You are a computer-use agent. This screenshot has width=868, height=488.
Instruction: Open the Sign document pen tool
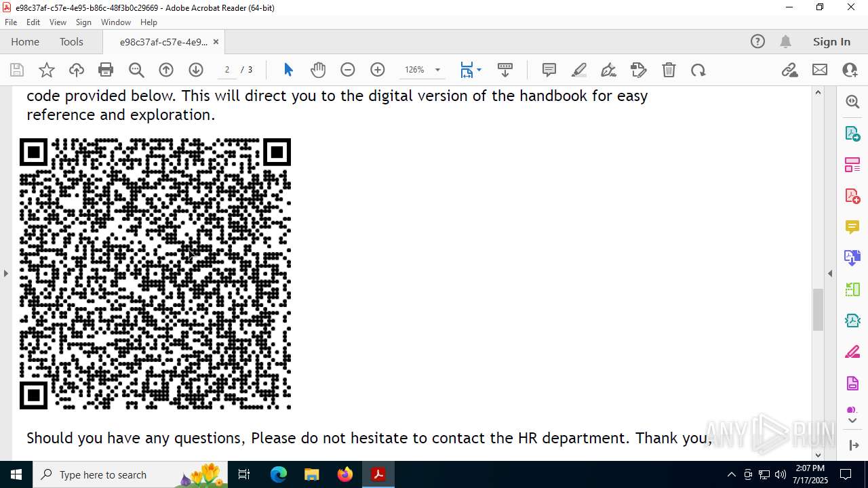click(609, 70)
